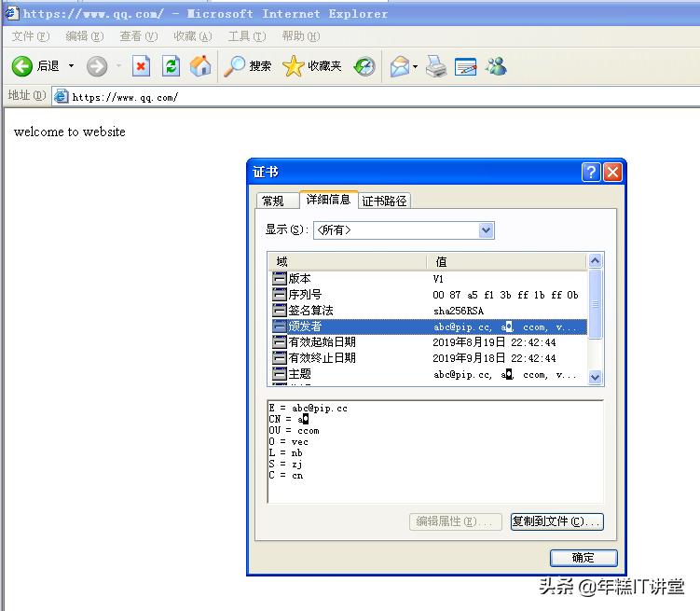Select the 详细信息 tab

(329, 200)
